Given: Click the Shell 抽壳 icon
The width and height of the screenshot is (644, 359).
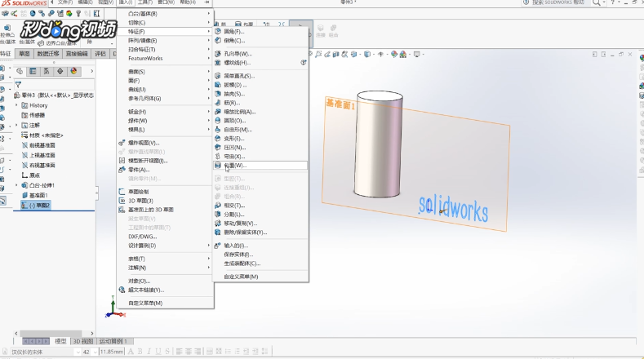Looking at the screenshot, I should point(218,94).
